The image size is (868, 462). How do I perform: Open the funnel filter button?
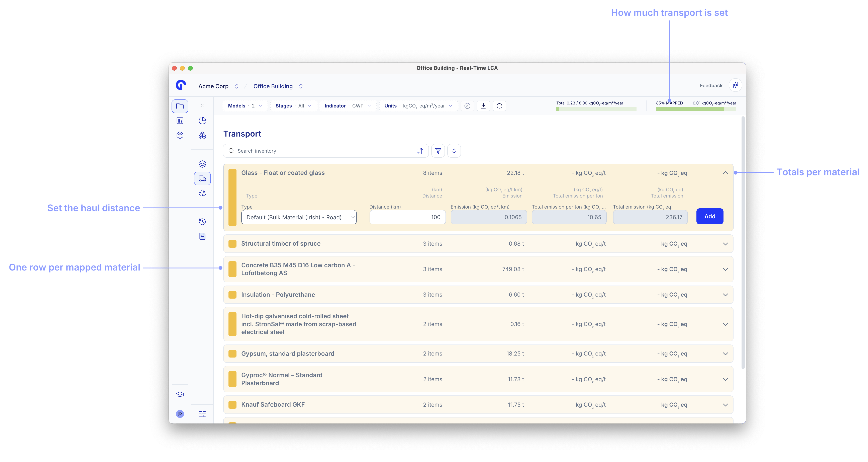[438, 151]
